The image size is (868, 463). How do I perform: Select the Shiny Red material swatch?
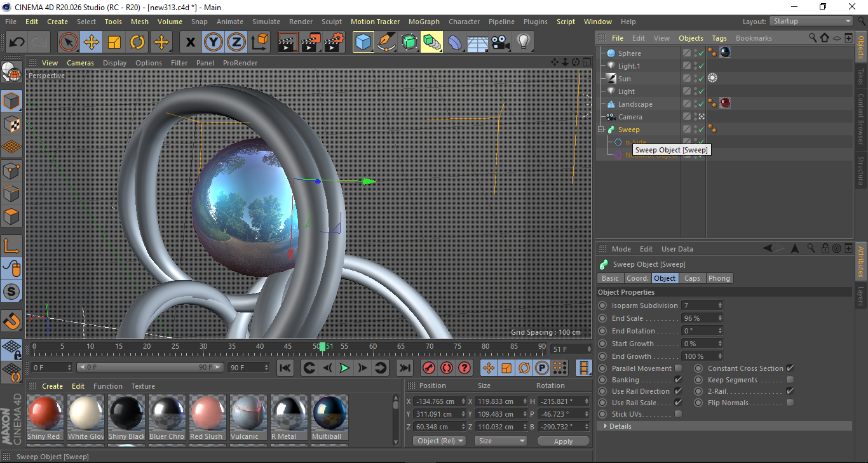click(44, 417)
